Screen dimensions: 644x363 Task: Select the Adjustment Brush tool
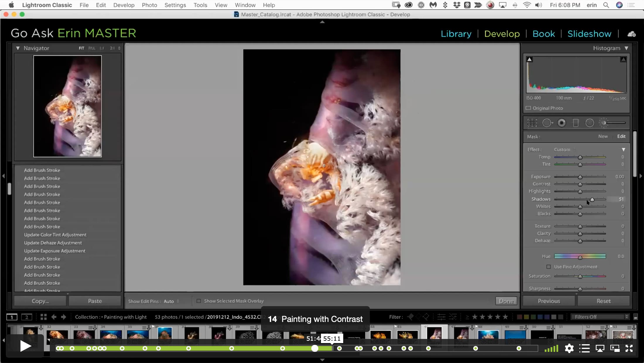point(612,123)
